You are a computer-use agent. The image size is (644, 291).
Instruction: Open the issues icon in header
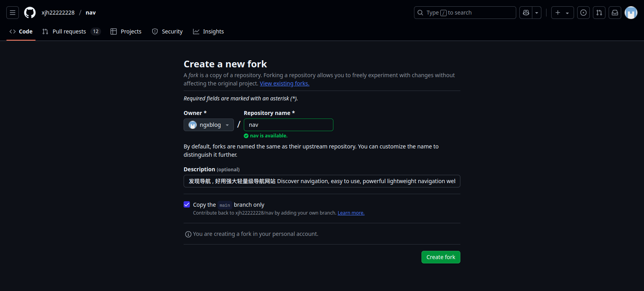(x=583, y=13)
